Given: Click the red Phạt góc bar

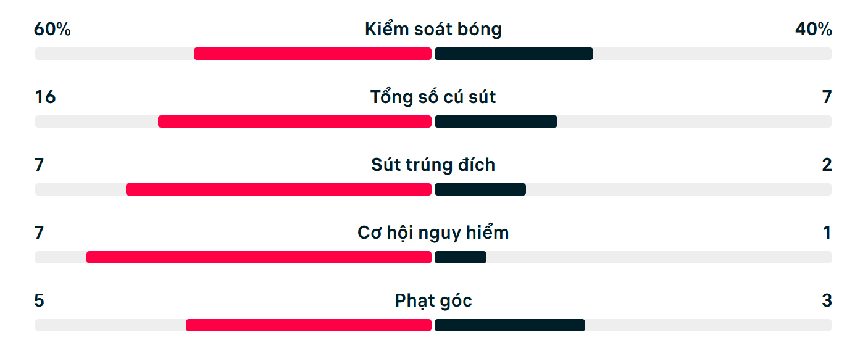Looking at the screenshot, I should tap(309, 325).
